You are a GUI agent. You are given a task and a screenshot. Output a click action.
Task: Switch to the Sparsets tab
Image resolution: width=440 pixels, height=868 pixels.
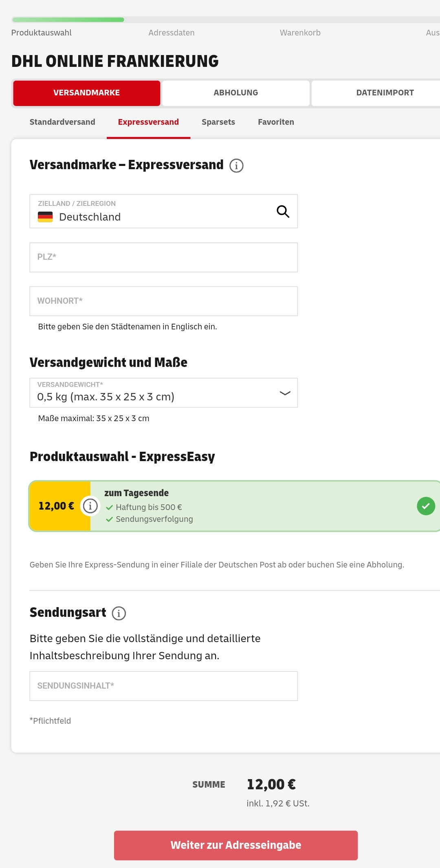(218, 122)
